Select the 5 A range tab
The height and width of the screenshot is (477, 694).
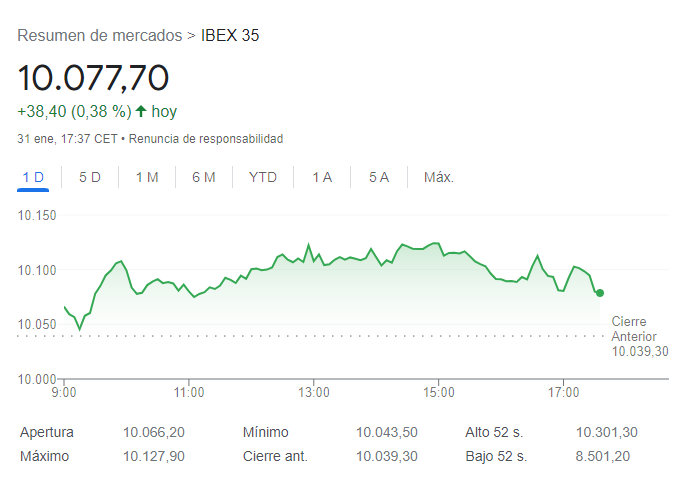[379, 177]
